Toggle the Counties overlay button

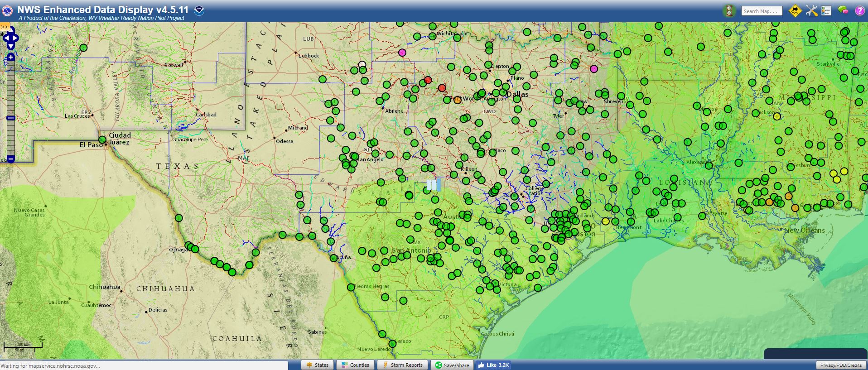(355, 365)
